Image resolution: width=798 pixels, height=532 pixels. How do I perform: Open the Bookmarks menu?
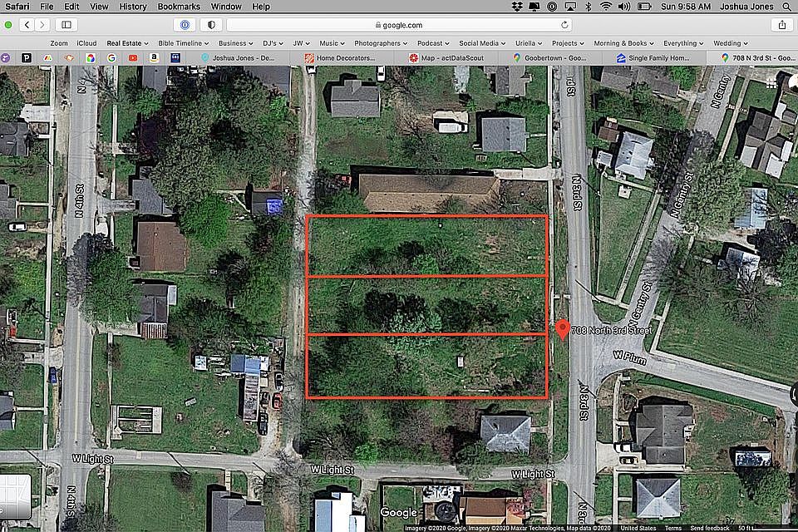click(x=179, y=7)
